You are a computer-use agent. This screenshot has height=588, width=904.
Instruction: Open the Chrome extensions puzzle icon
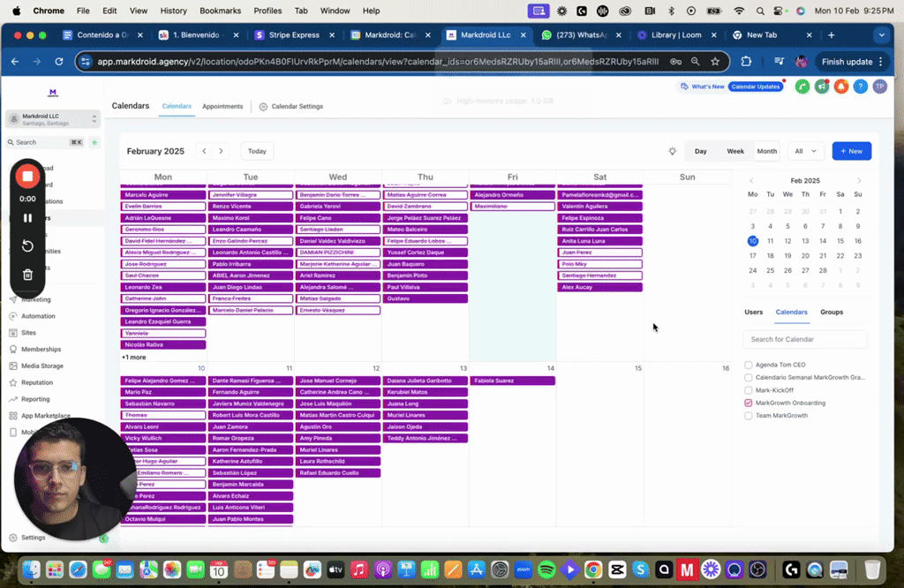pos(746,62)
